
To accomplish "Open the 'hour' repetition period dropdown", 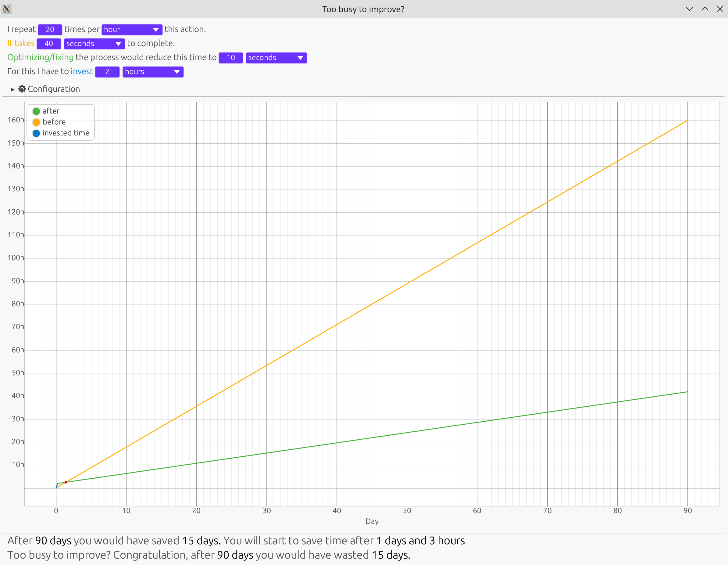I will 132,30.
